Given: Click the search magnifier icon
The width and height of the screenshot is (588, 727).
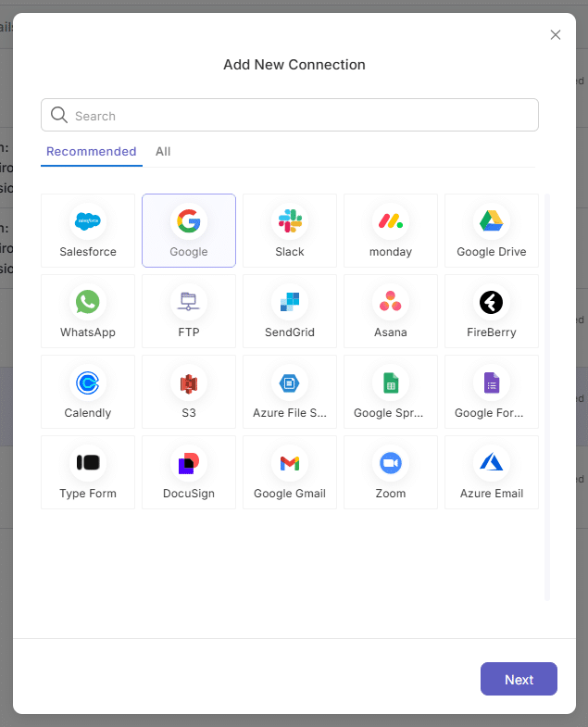Looking at the screenshot, I should 59,115.
